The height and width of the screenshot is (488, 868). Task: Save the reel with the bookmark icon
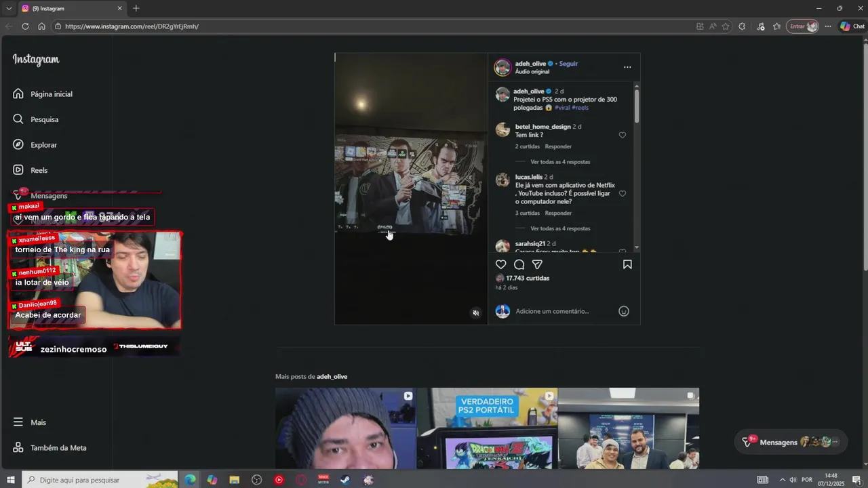(627, 264)
